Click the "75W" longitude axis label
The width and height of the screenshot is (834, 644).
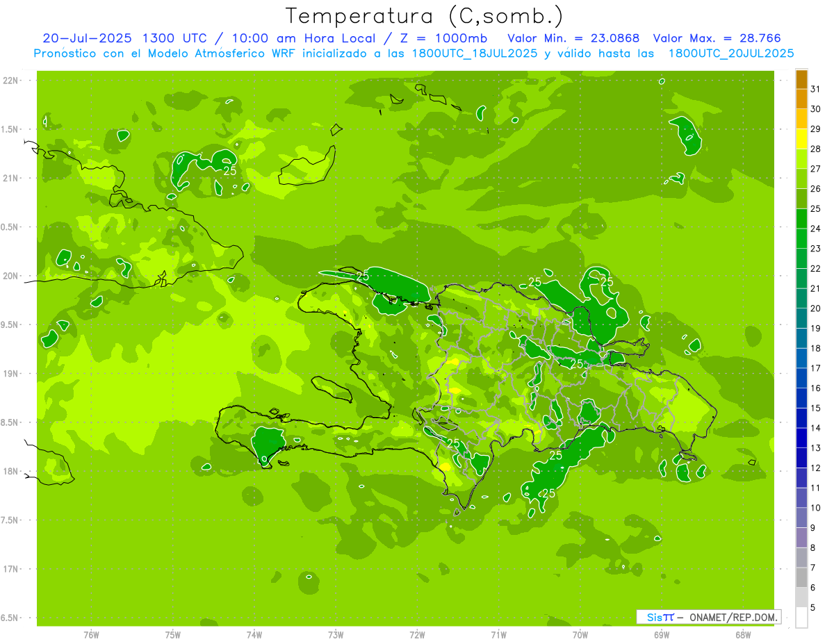(x=173, y=634)
